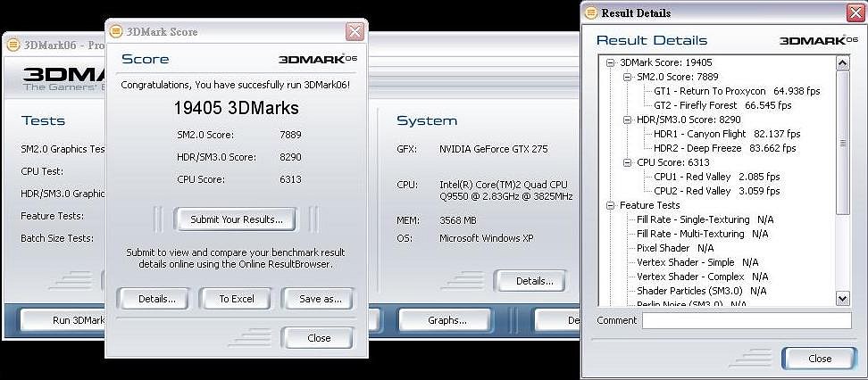
Task: Click the Q9550 @ 2.83GHz @ 3825MHz text
Action: [x=506, y=196]
